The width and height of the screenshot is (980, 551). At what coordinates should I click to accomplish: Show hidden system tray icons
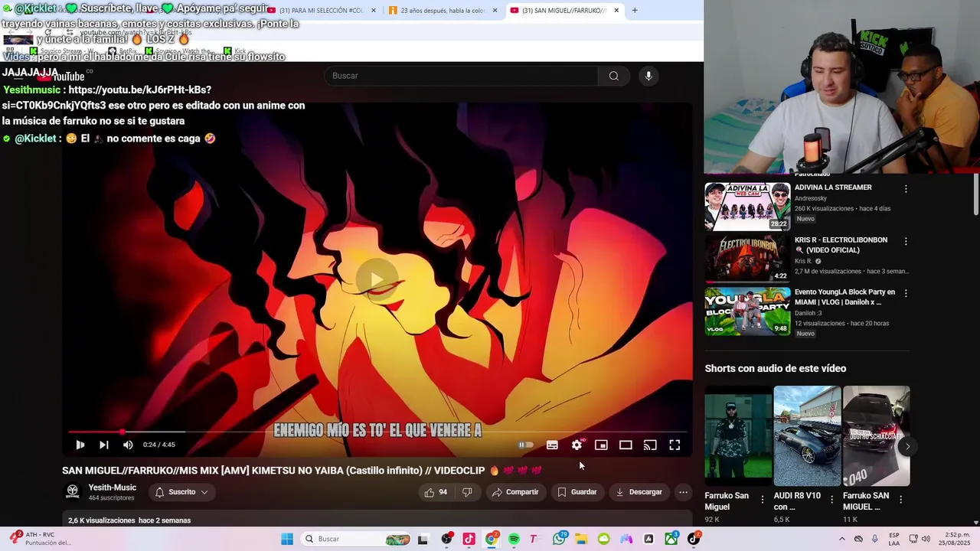click(842, 539)
